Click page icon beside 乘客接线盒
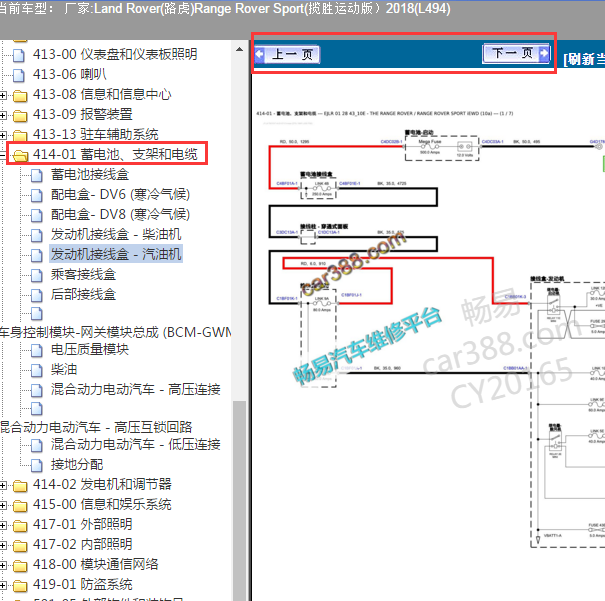 coord(37,276)
